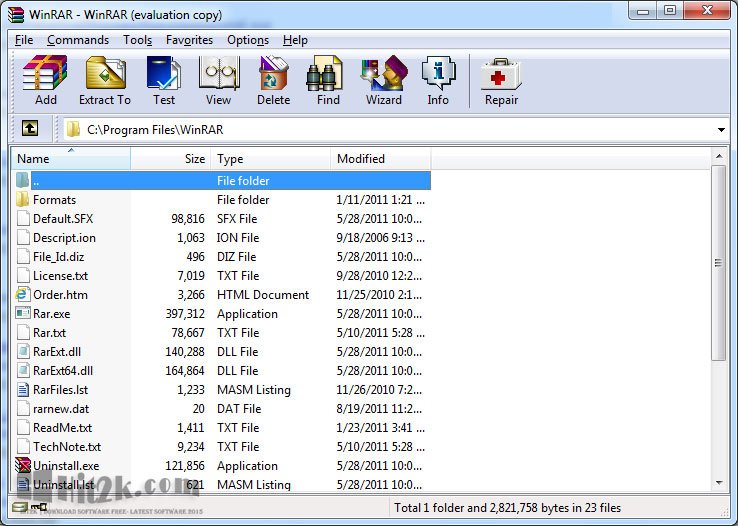Click the WinRAR title bar icon
738x526 pixels.
pos(16,15)
